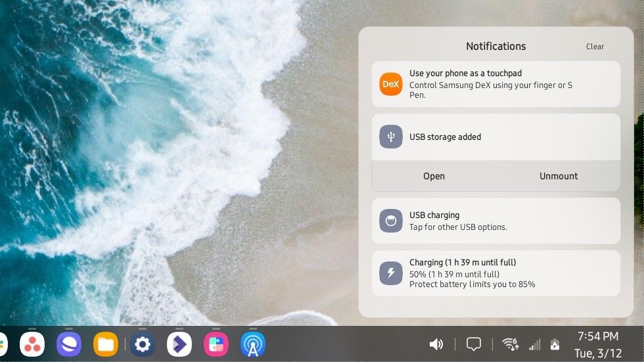Open the Settings gear app

143,344
